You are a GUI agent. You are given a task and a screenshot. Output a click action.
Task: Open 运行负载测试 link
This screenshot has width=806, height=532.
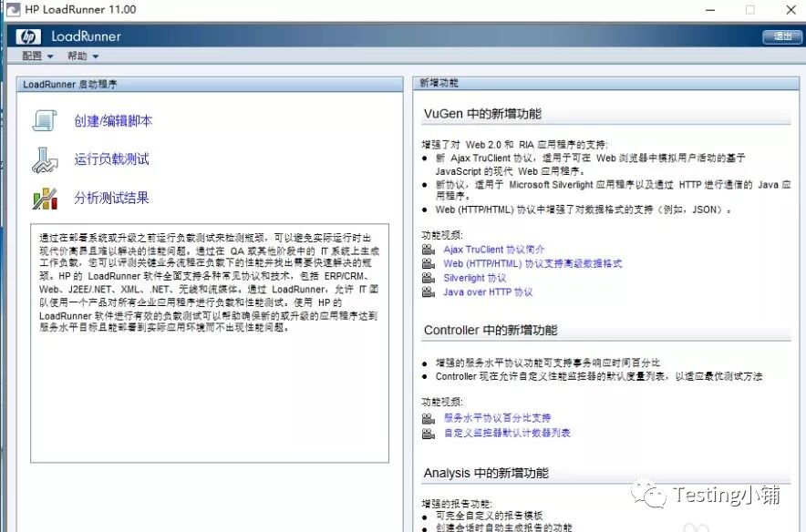tap(111, 159)
